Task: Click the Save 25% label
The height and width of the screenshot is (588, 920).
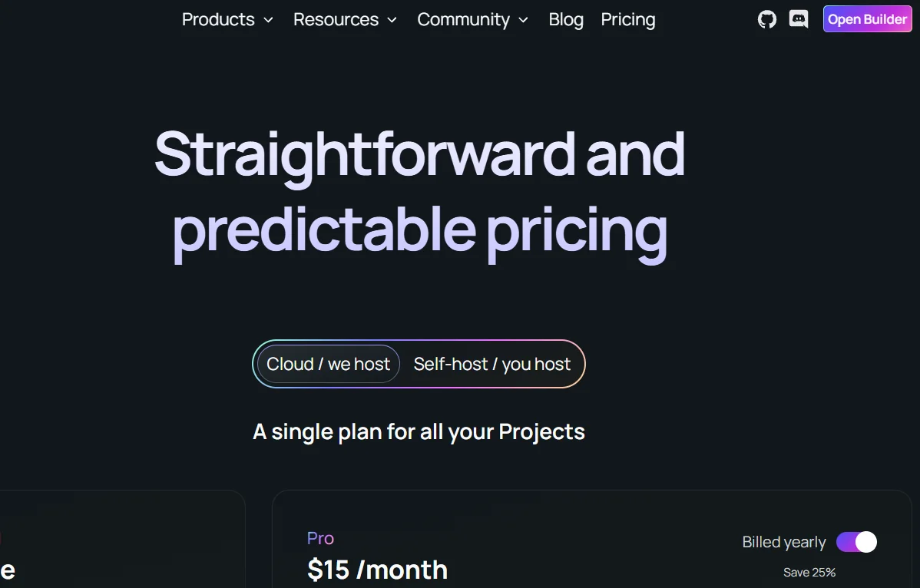Action: (809, 572)
